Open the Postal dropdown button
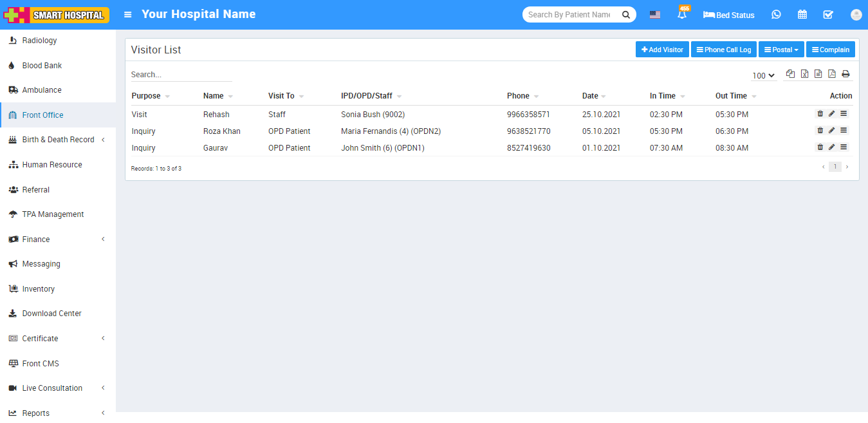868x423 pixels. click(x=781, y=50)
